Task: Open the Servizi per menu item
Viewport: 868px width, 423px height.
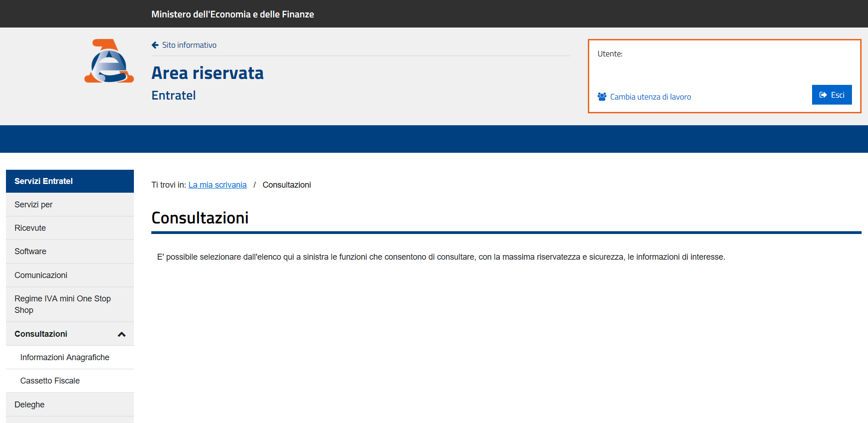Action: (x=33, y=205)
